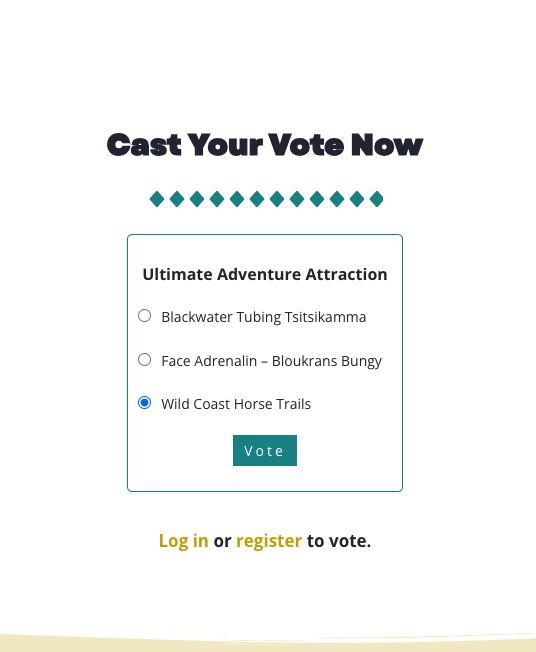Click the word 'Cast' in the heading

pos(144,145)
